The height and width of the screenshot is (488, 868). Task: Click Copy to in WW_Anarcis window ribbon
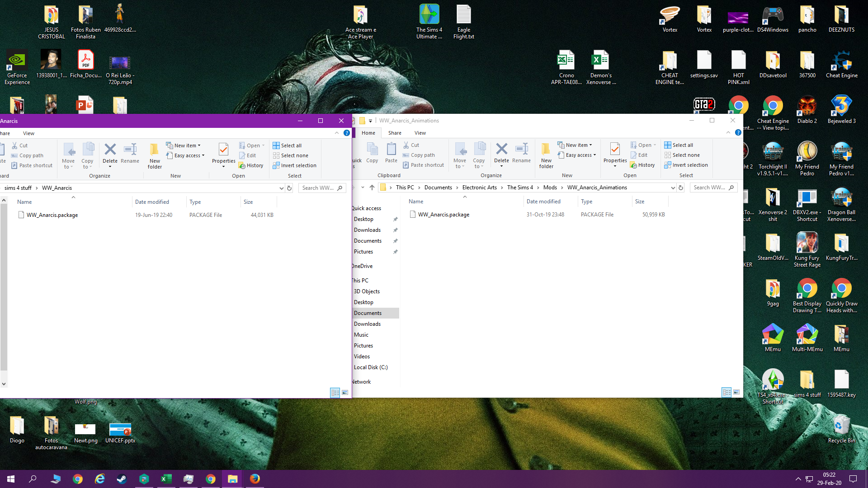point(88,156)
